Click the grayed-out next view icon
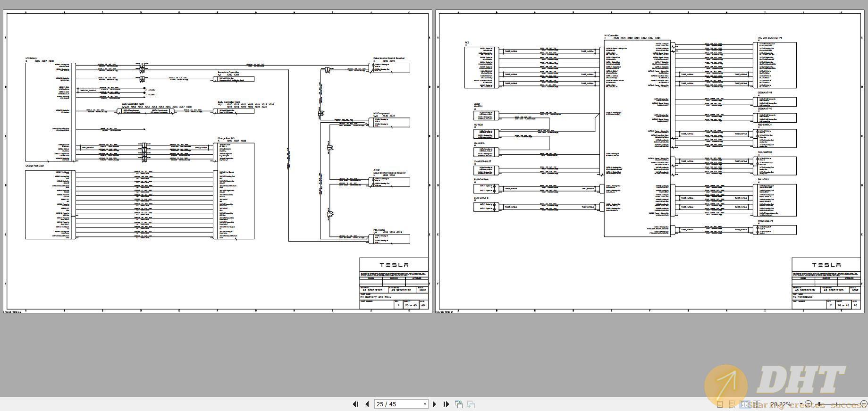868x411 pixels. 471,404
